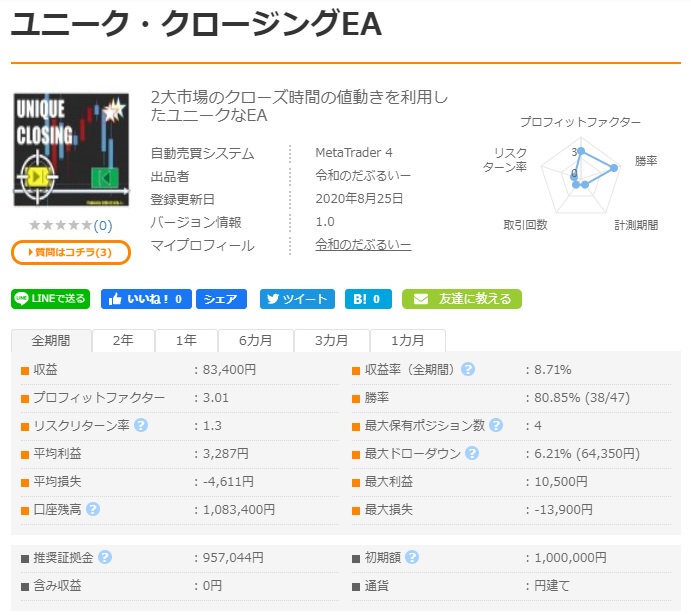Click the 平均損失 value -4,611円
Screen dimensions: 691x615
pos(228,482)
